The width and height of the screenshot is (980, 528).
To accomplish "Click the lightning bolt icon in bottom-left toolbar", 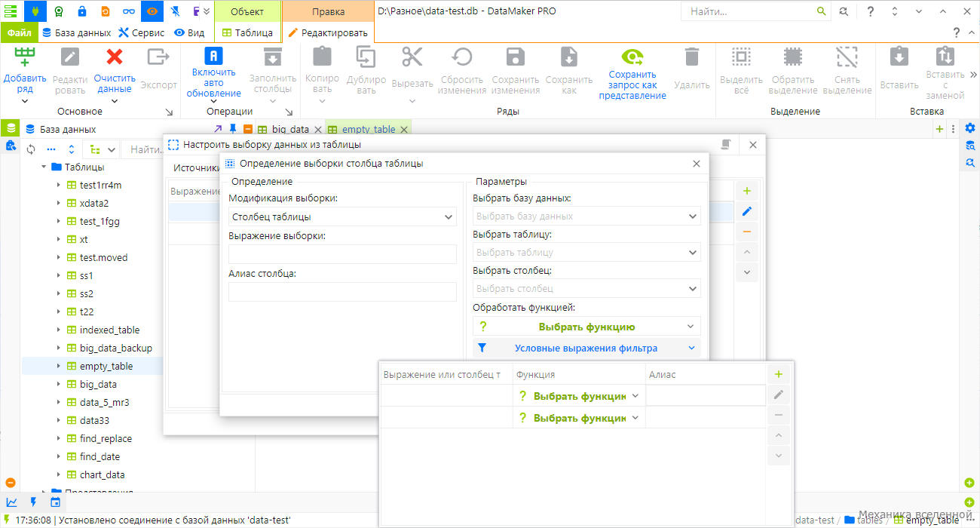I will tap(33, 502).
